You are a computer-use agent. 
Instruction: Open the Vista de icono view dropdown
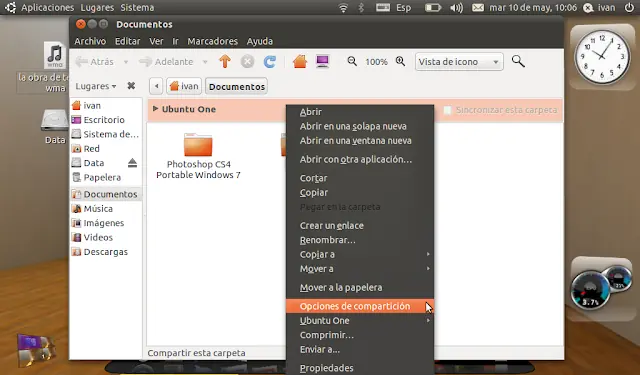point(459,62)
